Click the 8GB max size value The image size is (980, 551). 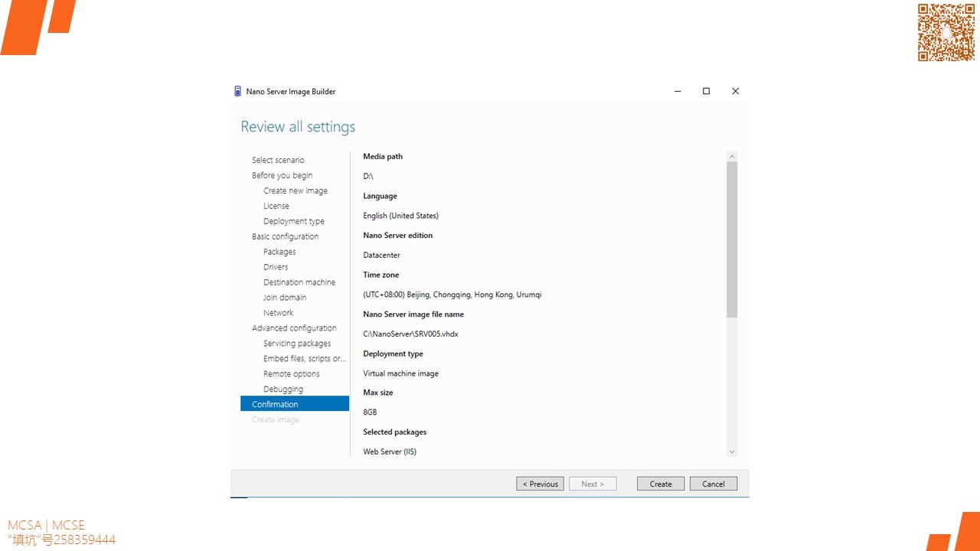click(x=370, y=412)
